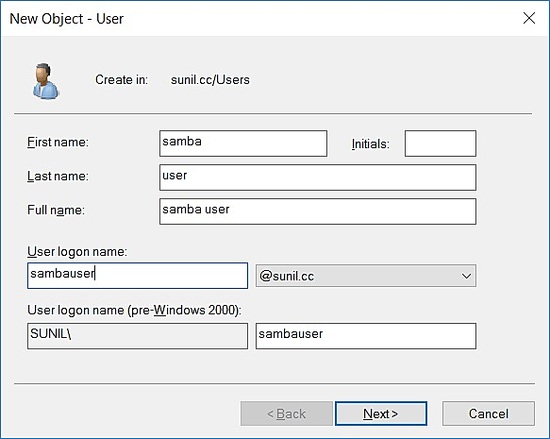Select the Initials input box
The image size is (550, 439).
(440, 143)
